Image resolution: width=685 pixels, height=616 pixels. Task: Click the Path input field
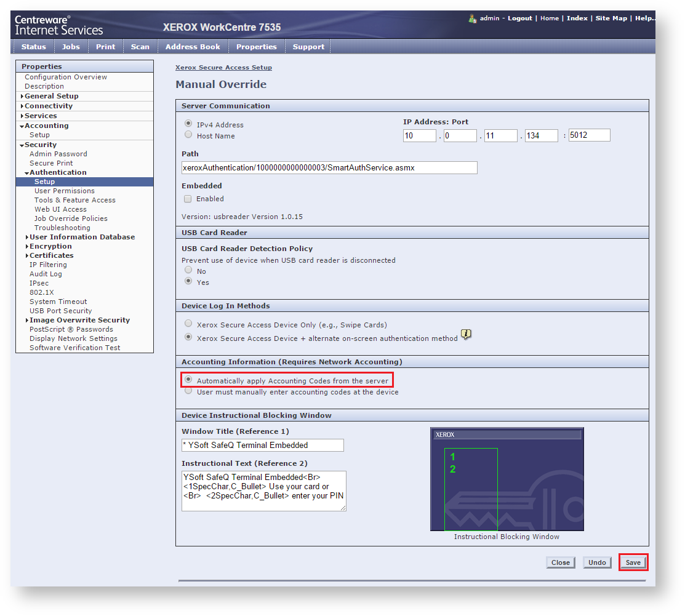pos(329,168)
